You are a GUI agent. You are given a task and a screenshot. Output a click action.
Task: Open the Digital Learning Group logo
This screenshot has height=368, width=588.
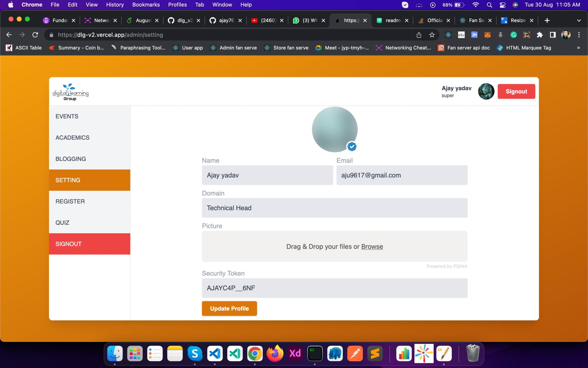tap(70, 92)
